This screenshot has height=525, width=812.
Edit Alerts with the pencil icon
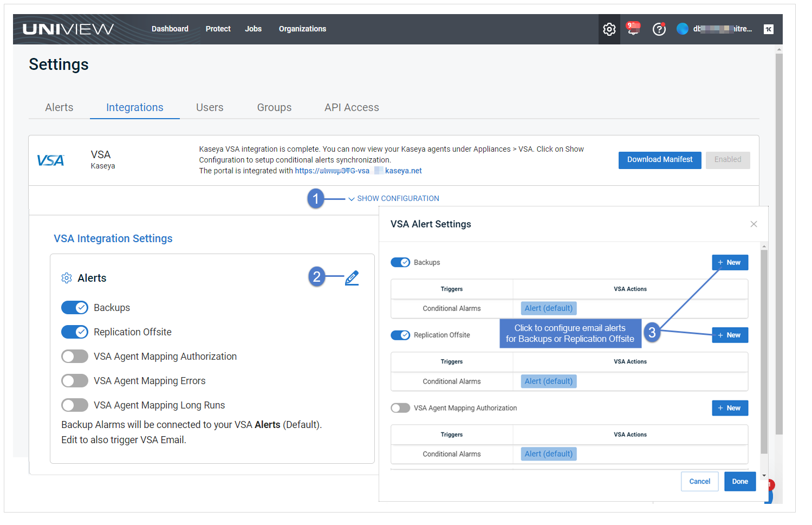352,277
